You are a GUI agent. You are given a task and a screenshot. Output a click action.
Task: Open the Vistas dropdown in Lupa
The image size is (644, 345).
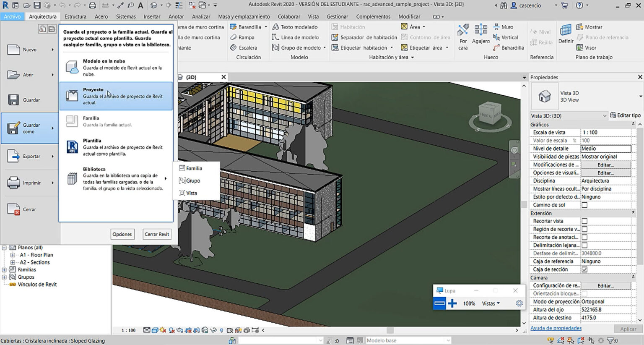(x=491, y=303)
